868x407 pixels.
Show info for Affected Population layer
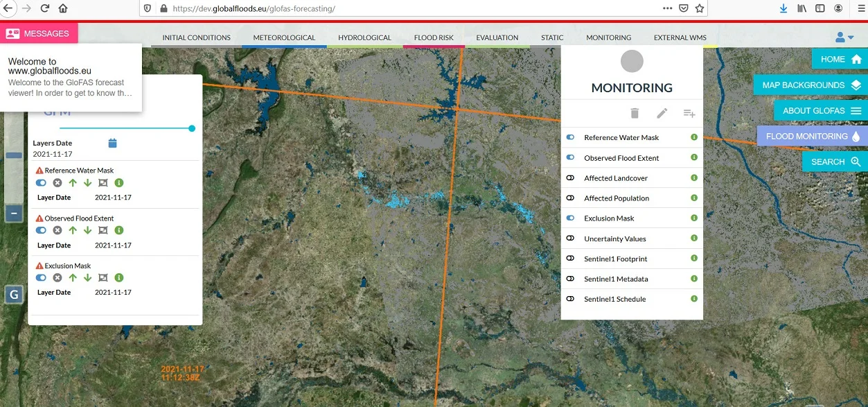(x=693, y=198)
